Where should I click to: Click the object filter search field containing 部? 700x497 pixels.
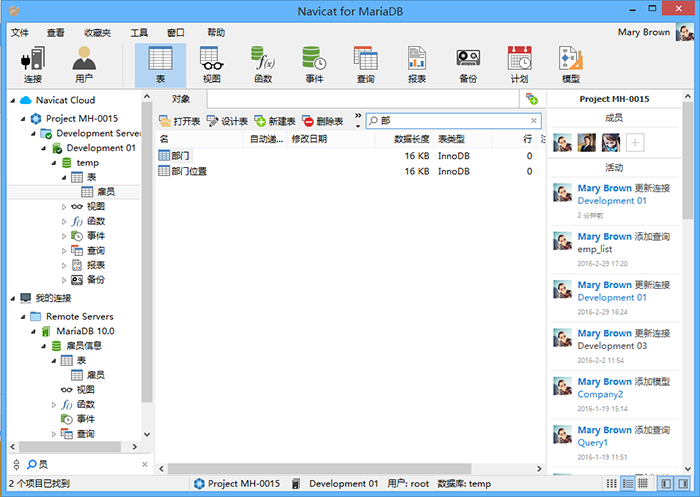(453, 121)
